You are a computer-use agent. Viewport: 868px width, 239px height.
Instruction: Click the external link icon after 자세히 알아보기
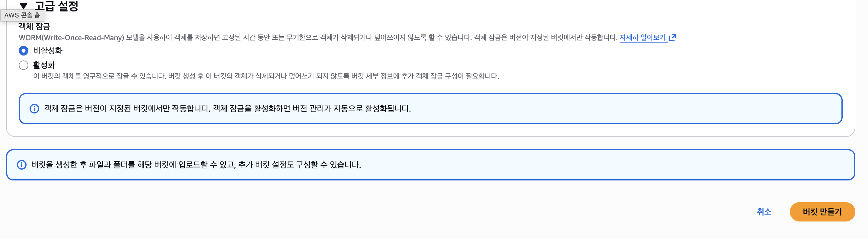tap(672, 37)
